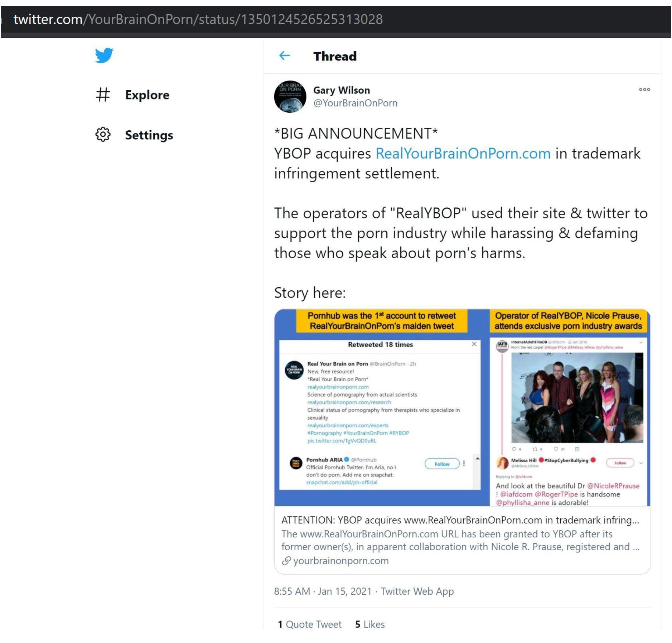Image resolution: width=672 pixels, height=643 pixels.
Task: Click the tweet's preview card image
Action: [x=462, y=407]
